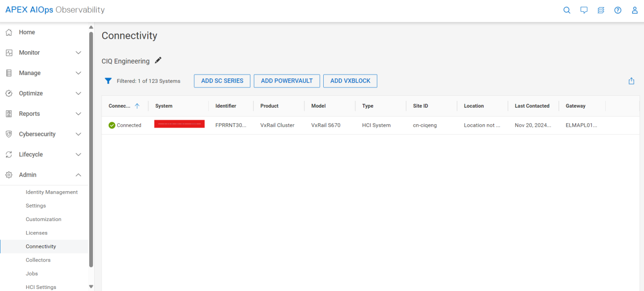Click the ELMAPL01... gateway cell
Image resolution: width=644 pixels, height=291 pixels.
click(x=582, y=125)
